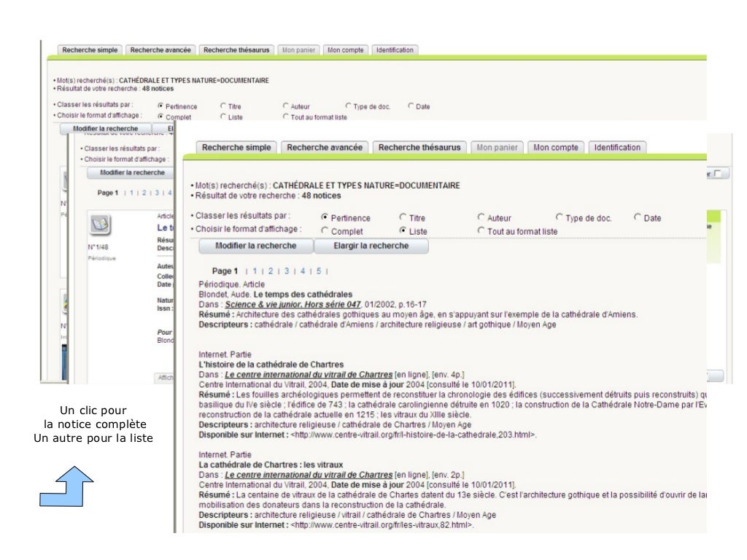Open Mon compte tab in front window
This screenshot has width=747, height=560.
[x=555, y=147]
